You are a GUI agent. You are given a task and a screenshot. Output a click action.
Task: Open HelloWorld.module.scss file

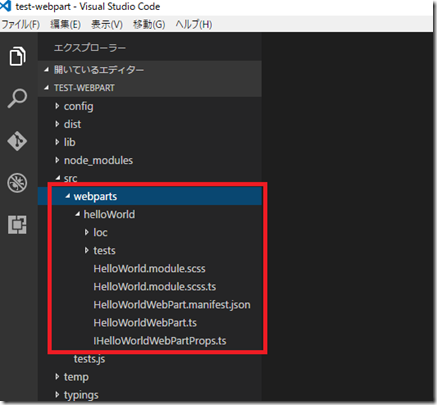click(149, 268)
